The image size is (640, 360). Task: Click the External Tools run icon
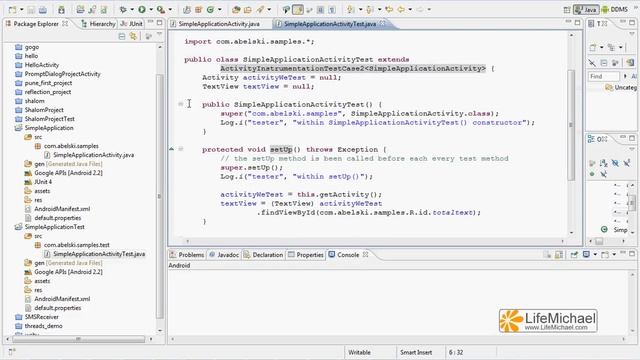coord(161,9)
